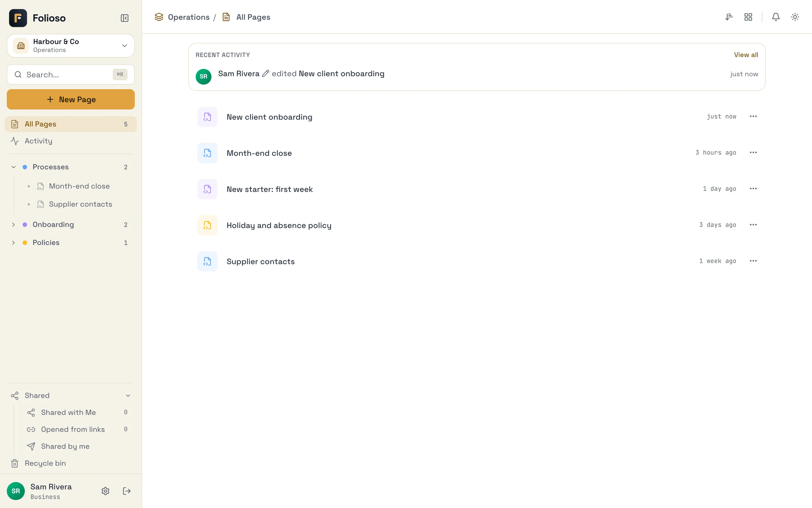Collapse the Shared section
This screenshot has height=508, width=812.
click(x=128, y=396)
